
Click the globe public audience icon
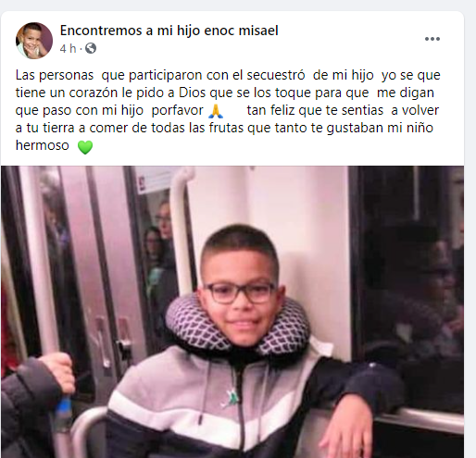[x=91, y=48]
